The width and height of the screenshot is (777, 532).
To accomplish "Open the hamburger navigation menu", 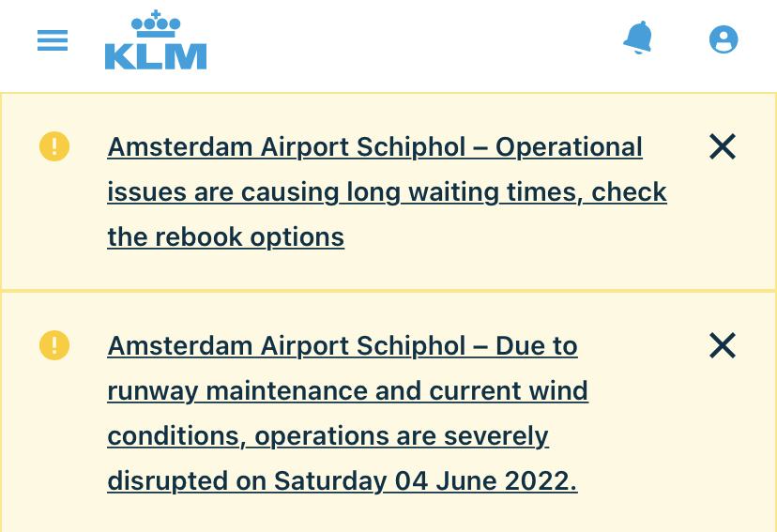I will click(x=53, y=40).
